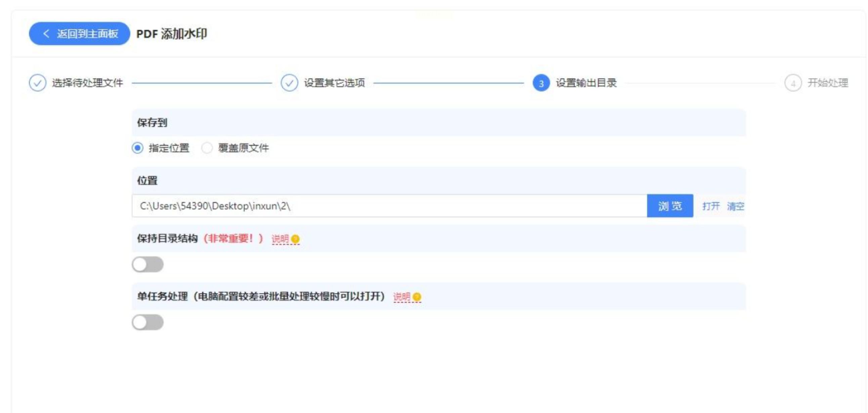Click the yellow help icon beside 保持目录结构
The height and width of the screenshot is (413, 868).
click(295, 239)
